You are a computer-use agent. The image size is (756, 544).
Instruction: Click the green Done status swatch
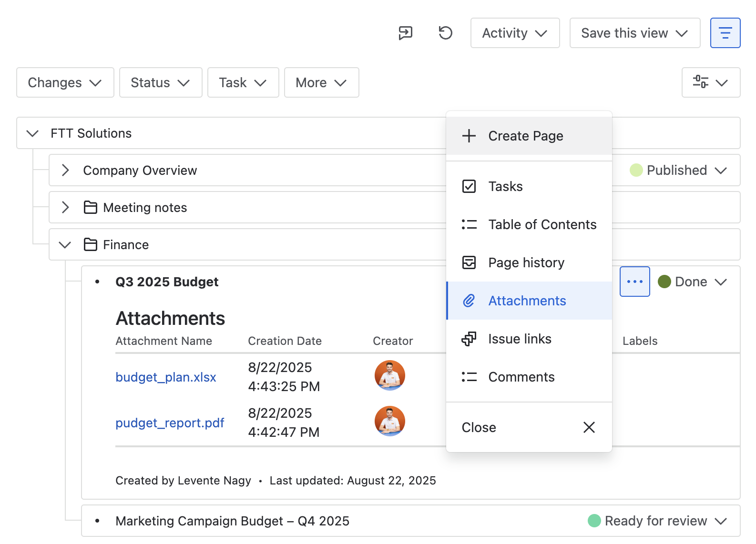(664, 282)
